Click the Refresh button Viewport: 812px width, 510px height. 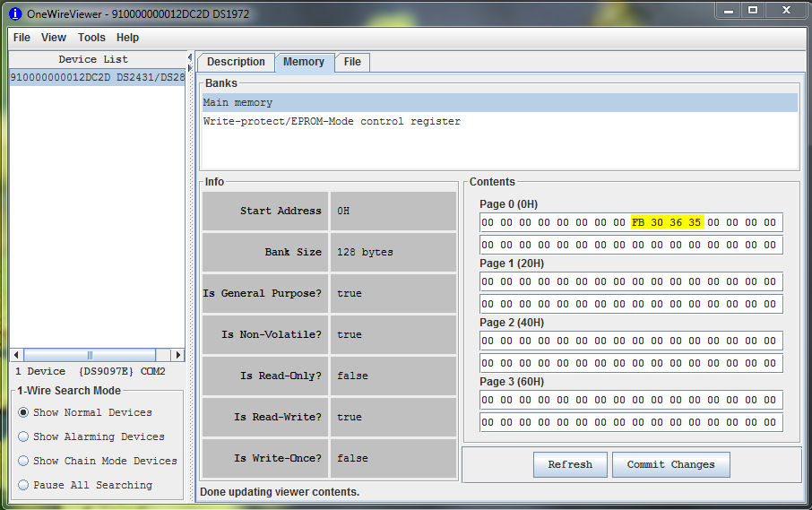tap(570, 464)
